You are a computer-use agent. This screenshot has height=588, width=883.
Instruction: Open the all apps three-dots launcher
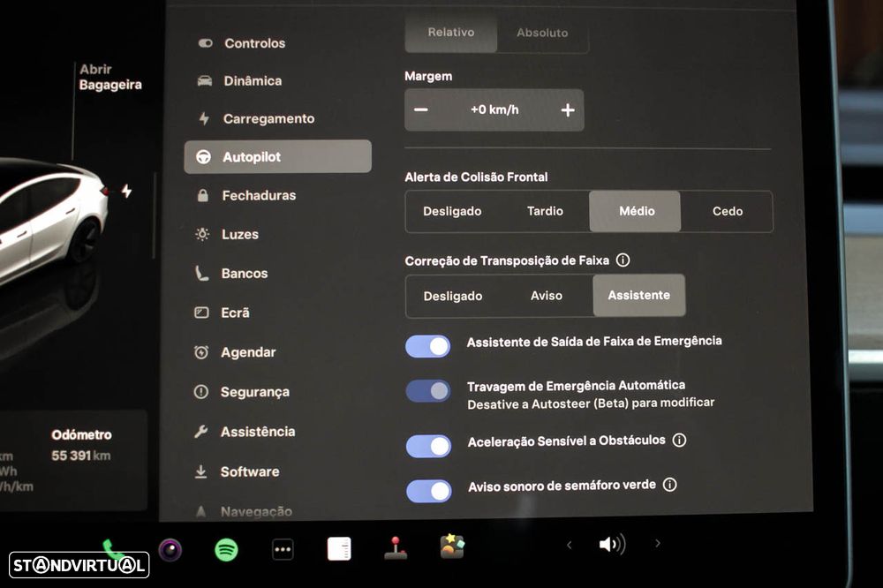click(283, 550)
